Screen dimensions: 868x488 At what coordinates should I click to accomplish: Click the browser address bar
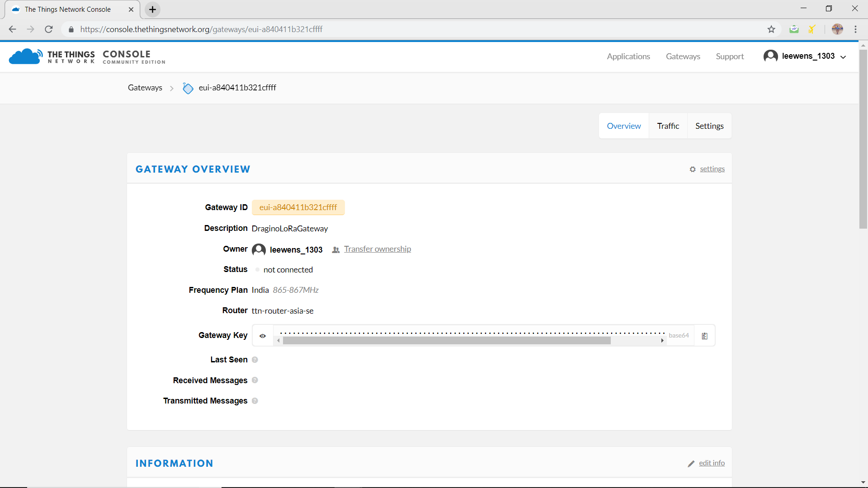(420, 29)
